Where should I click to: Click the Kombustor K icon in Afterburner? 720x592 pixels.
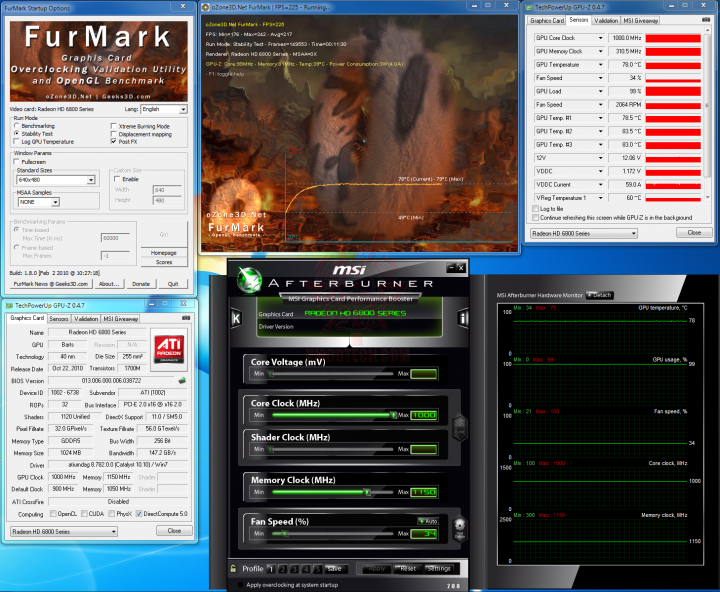tap(236, 318)
